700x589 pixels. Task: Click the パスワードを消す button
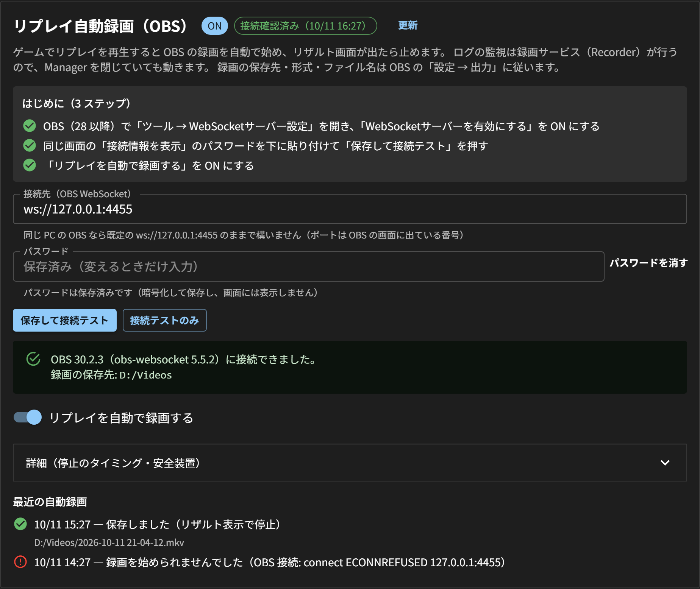point(648,263)
